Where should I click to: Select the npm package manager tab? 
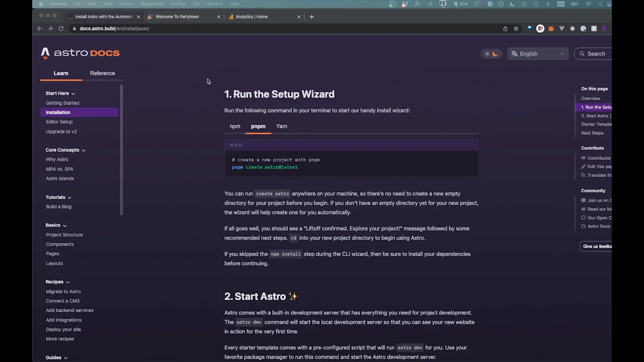[235, 127]
